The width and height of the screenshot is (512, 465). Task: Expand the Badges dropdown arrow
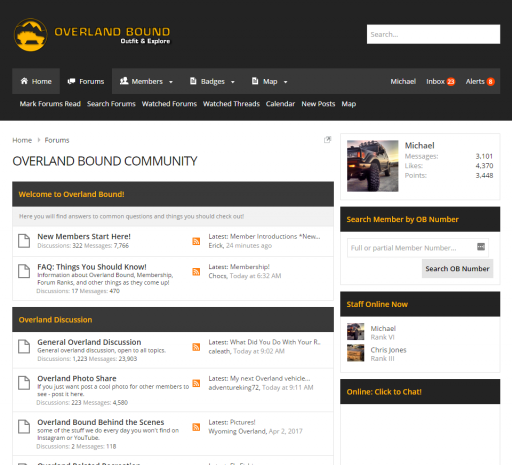pyautogui.click(x=233, y=82)
